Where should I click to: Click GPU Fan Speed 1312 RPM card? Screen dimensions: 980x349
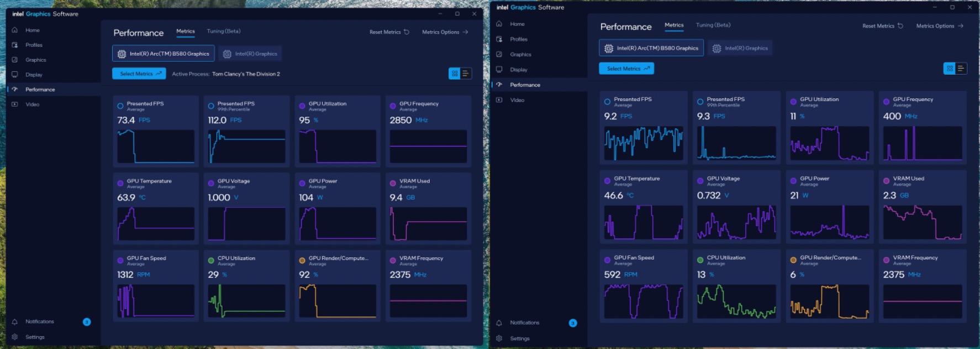(156, 286)
